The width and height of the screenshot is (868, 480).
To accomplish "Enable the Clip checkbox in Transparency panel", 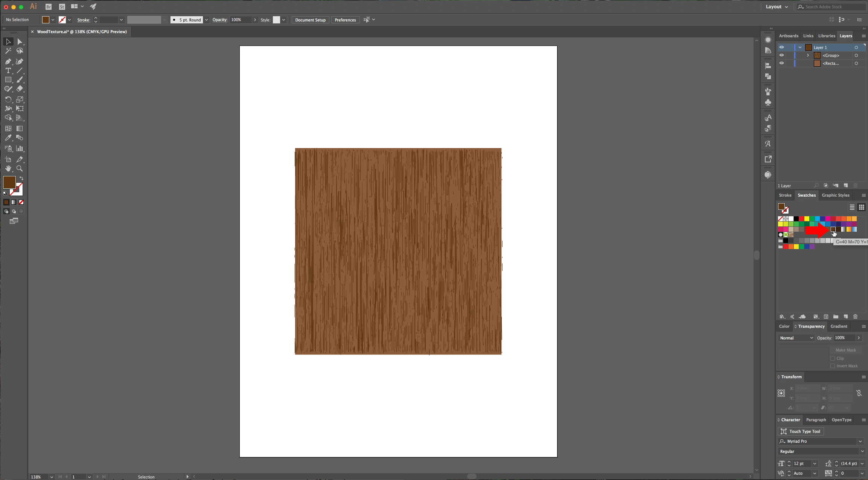I will pos(832,358).
